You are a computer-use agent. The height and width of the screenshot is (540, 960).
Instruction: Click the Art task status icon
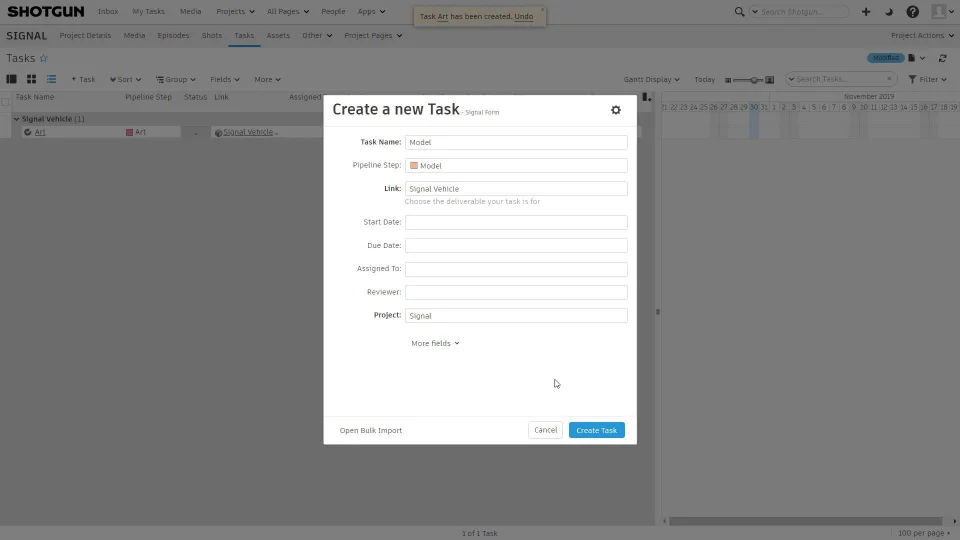point(28,132)
